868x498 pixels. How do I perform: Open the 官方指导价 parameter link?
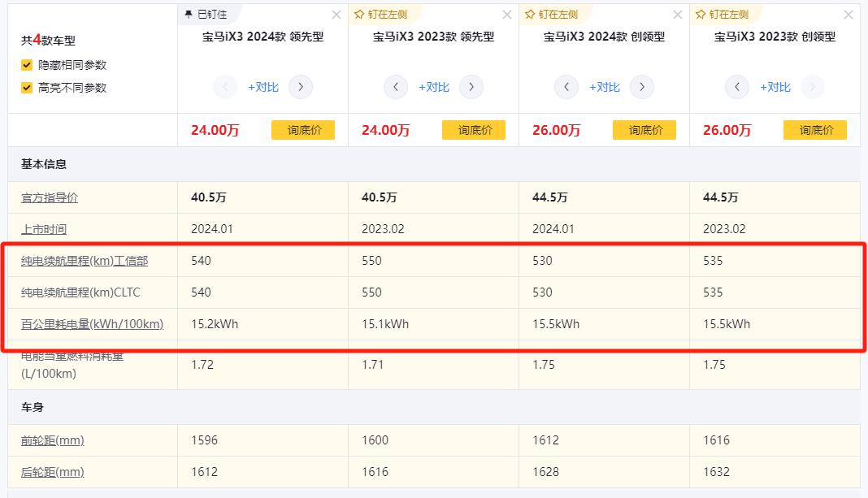[x=50, y=197]
